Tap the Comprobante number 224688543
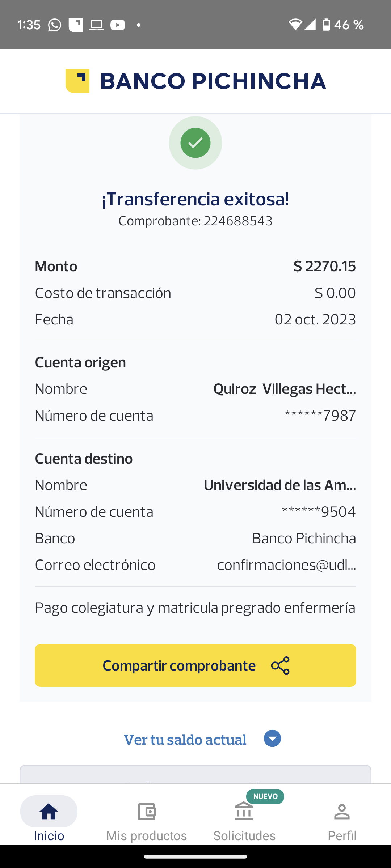Viewport: 391px width, 868px height. (237, 221)
